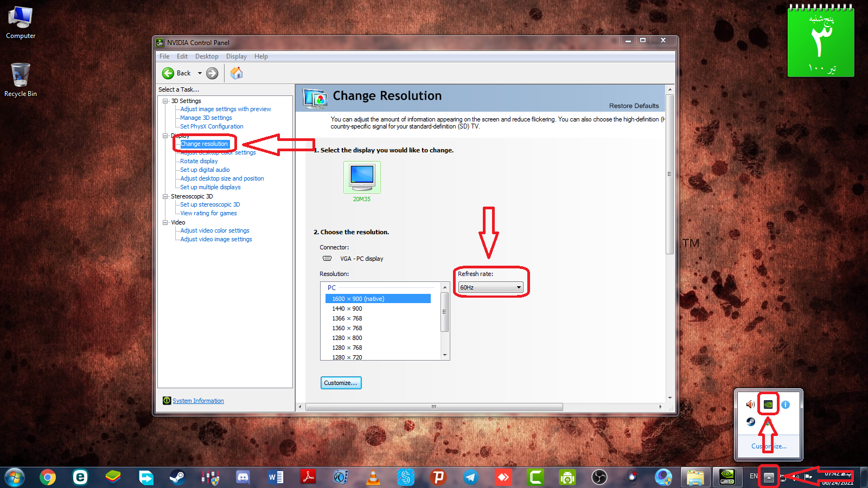Screen dimensions: 868x488
Task: Open Steam from the taskbar
Action: (x=177, y=477)
